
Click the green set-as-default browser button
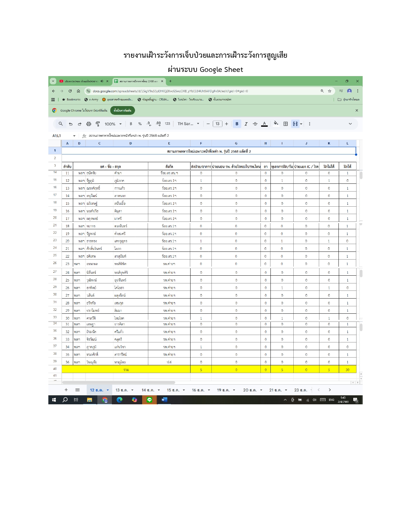coord(122,111)
